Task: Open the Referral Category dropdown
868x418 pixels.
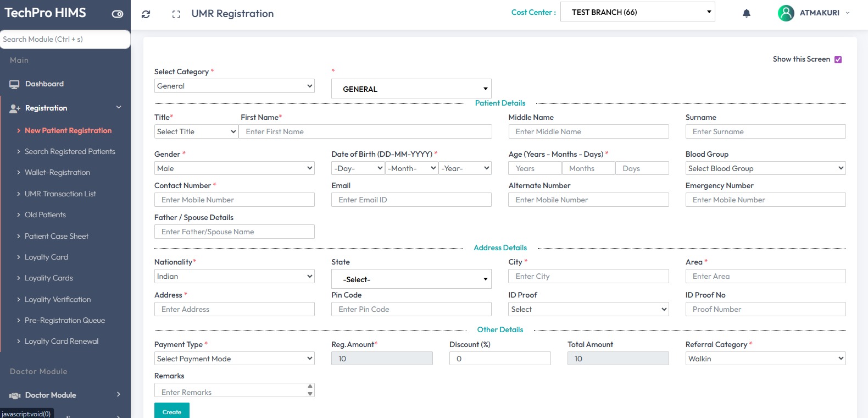Action: [765, 359]
